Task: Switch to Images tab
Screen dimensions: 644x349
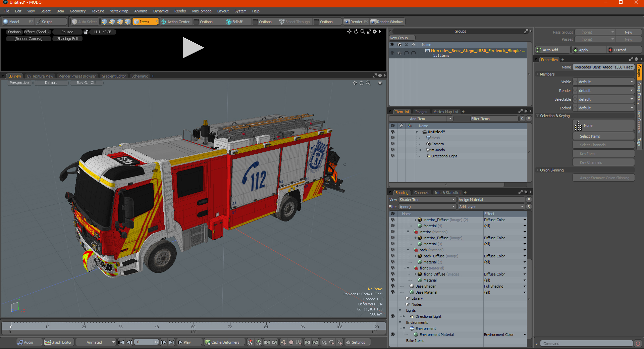Action: (421, 112)
